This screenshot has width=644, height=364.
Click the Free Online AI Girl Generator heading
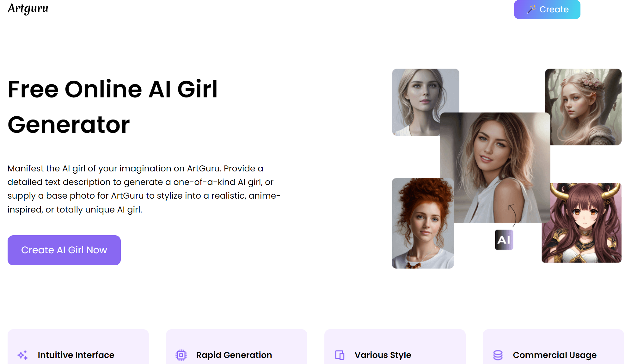tap(113, 107)
